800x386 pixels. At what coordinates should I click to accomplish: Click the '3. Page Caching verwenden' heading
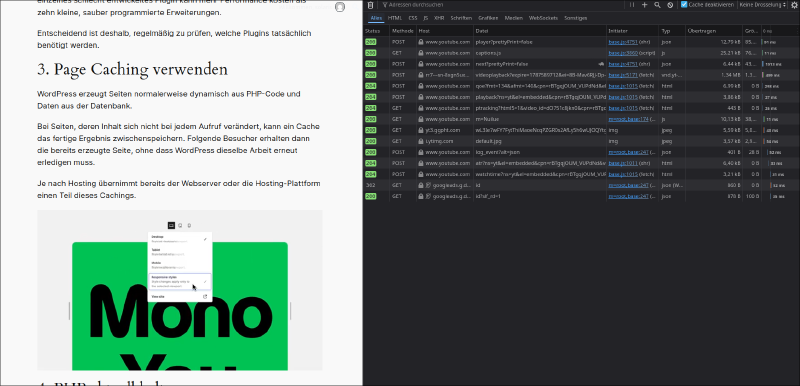[x=133, y=69]
